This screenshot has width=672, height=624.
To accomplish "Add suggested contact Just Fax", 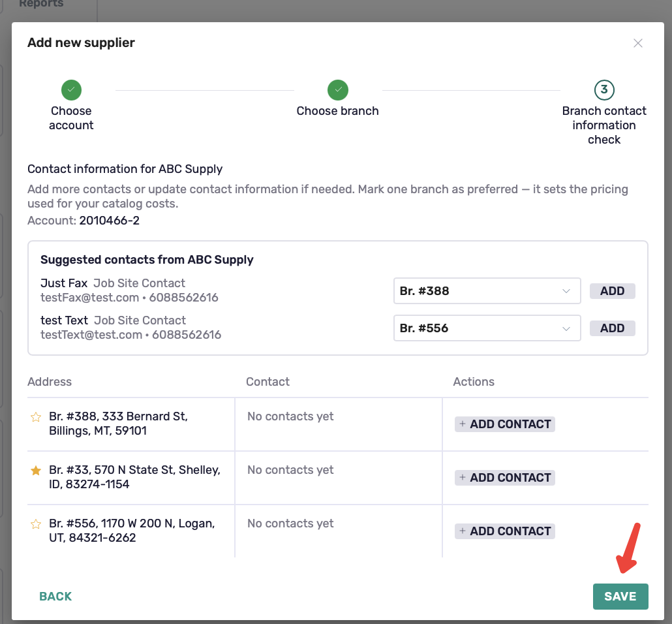I will click(612, 290).
